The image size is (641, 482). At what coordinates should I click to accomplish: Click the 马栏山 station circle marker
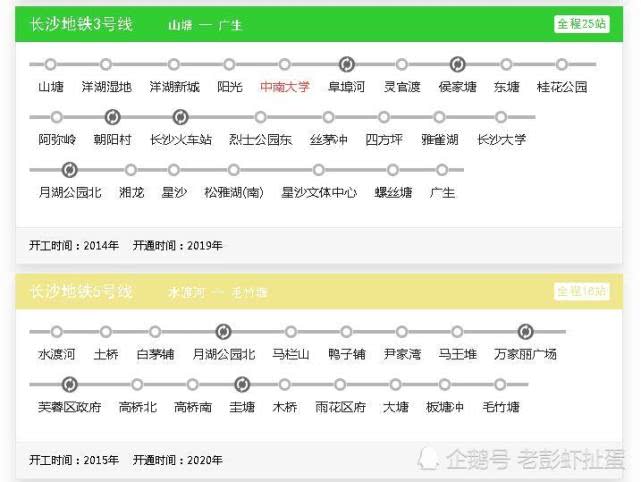291,332
